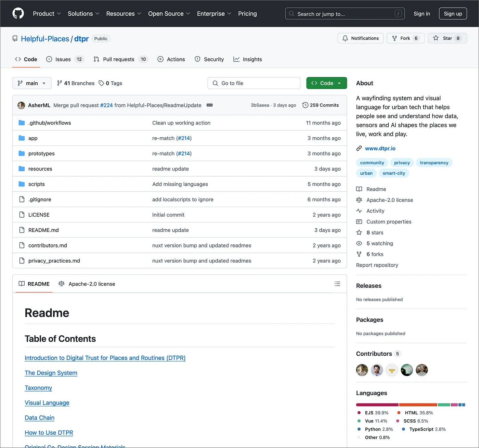
Task: Switch to the Pull requests tab
Action: coord(120,59)
